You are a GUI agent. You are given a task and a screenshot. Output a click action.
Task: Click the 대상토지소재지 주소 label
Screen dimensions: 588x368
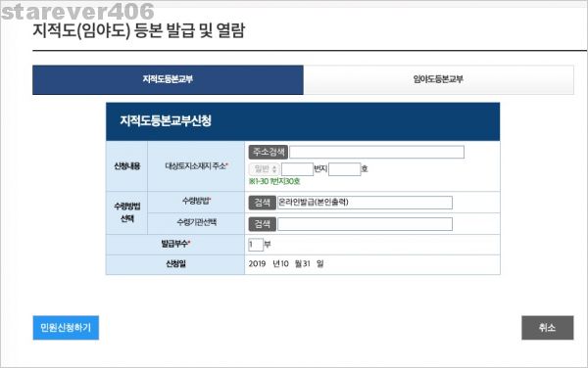[197, 165]
